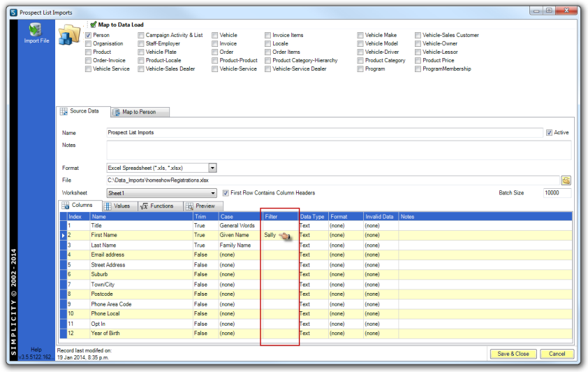Image resolution: width=588 pixels, height=372 pixels.
Task: Click the 'Town/City' cell
Action: pyautogui.click(x=141, y=285)
